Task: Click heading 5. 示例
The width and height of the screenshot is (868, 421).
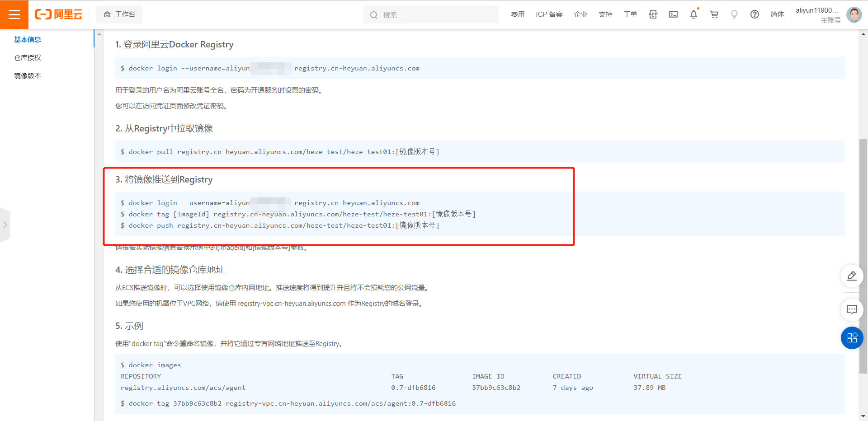Action: point(129,326)
